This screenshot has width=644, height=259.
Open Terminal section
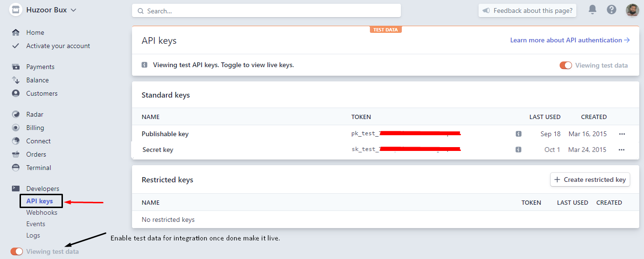click(39, 168)
